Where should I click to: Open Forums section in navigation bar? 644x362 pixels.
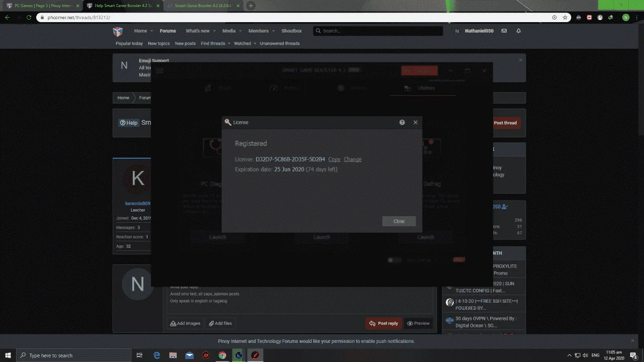click(x=168, y=31)
